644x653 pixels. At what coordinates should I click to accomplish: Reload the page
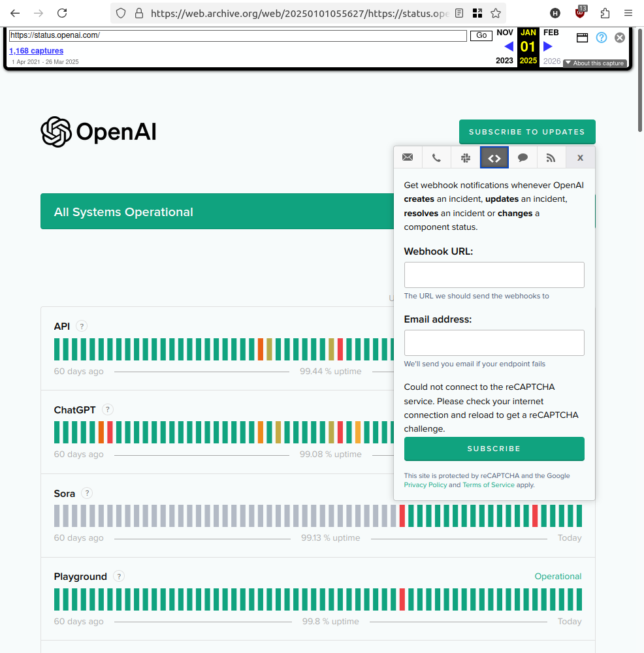(x=62, y=13)
